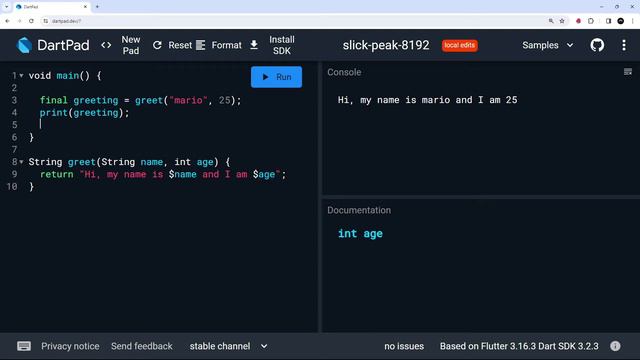The image size is (640, 360).
Task: Click the browser forward arrow
Action: (19, 21)
